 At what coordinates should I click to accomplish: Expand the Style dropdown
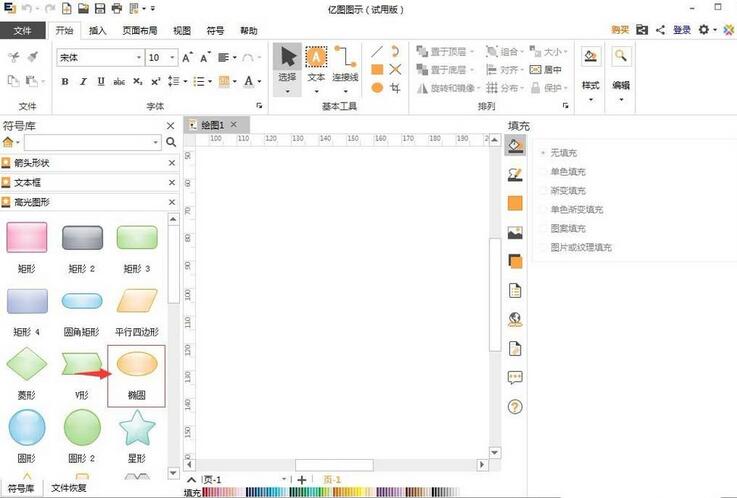point(591,99)
